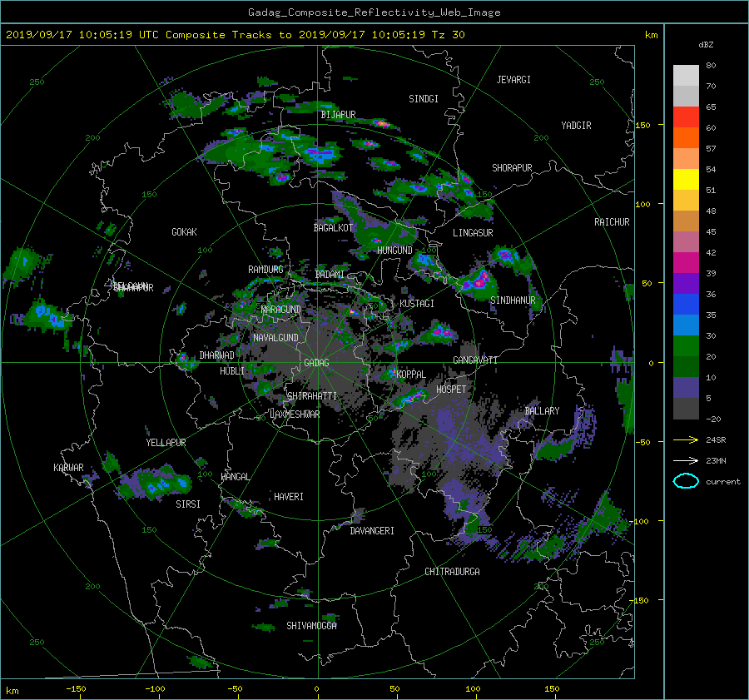Screen dimensions: 749x700
Task: Click the 100 mark on bottom km axis
Action: [x=473, y=688]
